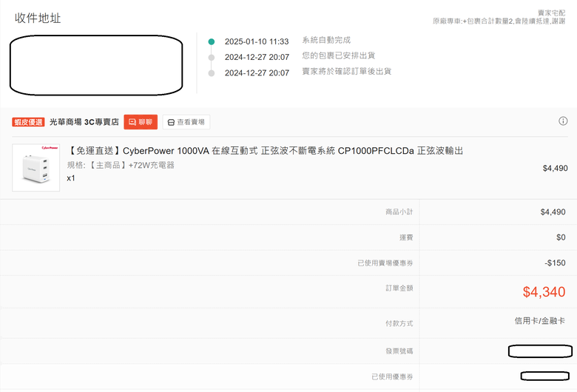Click the 蝦皮優選 badge
The height and width of the screenshot is (392, 577).
(28, 122)
